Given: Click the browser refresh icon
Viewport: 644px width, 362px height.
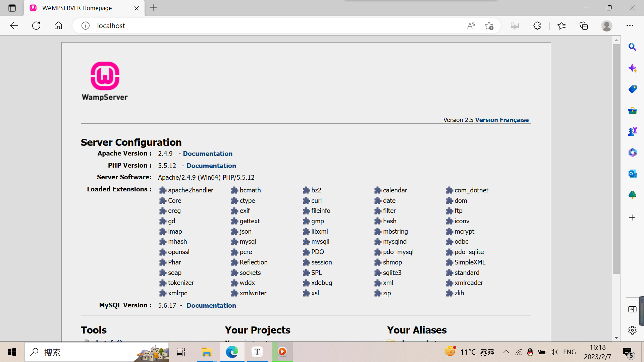Looking at the screenshot, I should click(x=36, y=25).
